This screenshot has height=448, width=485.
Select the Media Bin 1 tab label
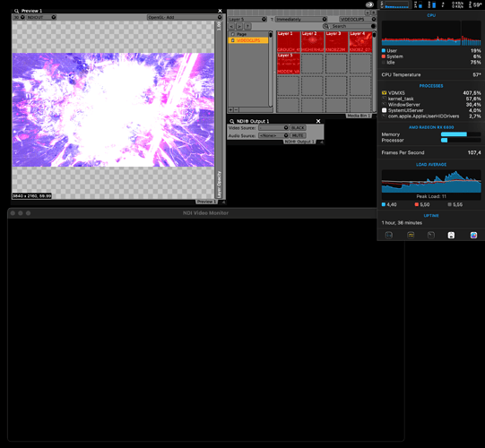(359, 116)
